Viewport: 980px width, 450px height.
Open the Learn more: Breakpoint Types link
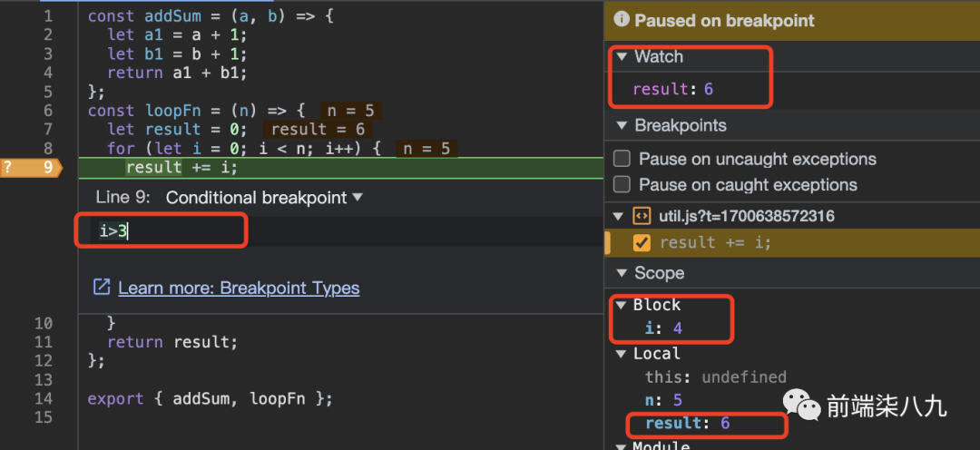pos(239,288)
